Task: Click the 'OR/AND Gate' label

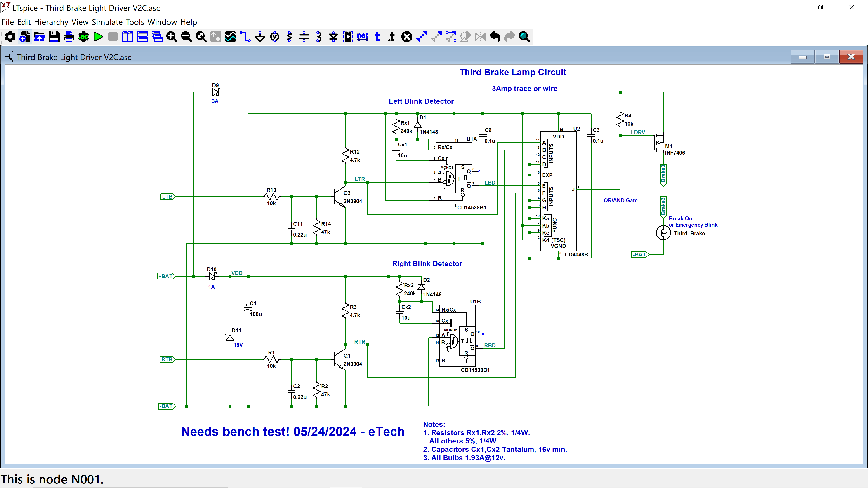Action: (620, 200)
